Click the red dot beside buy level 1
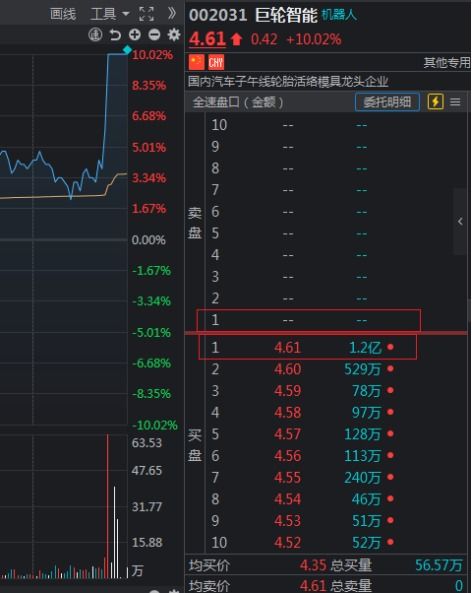 pyautogui.click(x=390, y=346)
